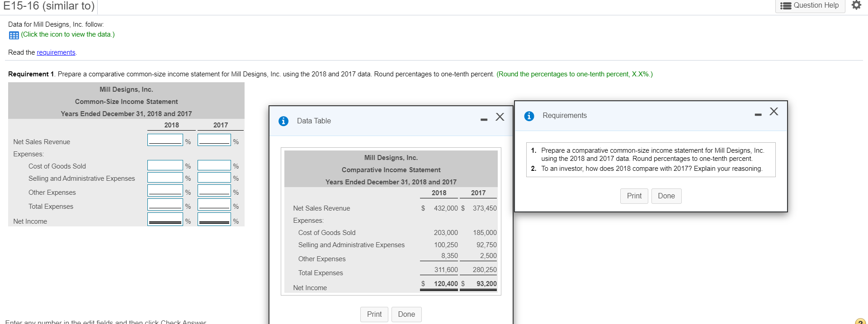Viewport: 868px width, 324px height.
Task: Select Total Expenses 2017 field
Action: pos(214,205)
